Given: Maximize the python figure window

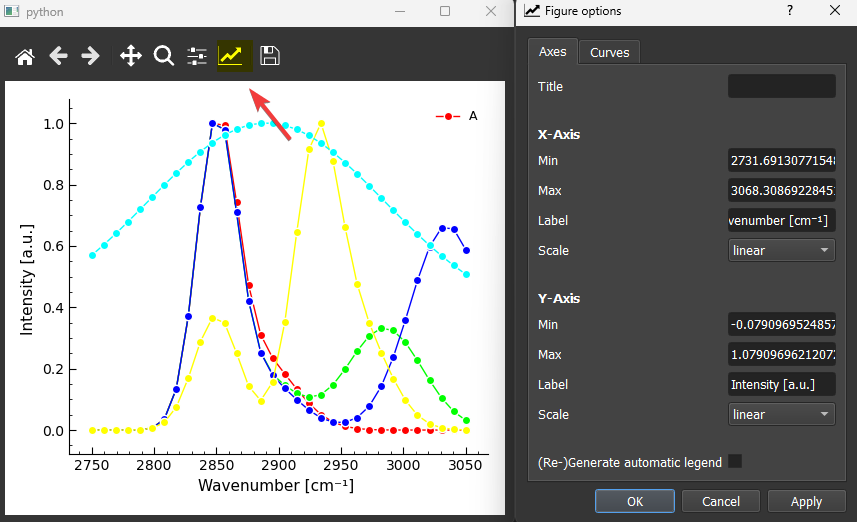Looking at the screenshot, I should (445, 11).
